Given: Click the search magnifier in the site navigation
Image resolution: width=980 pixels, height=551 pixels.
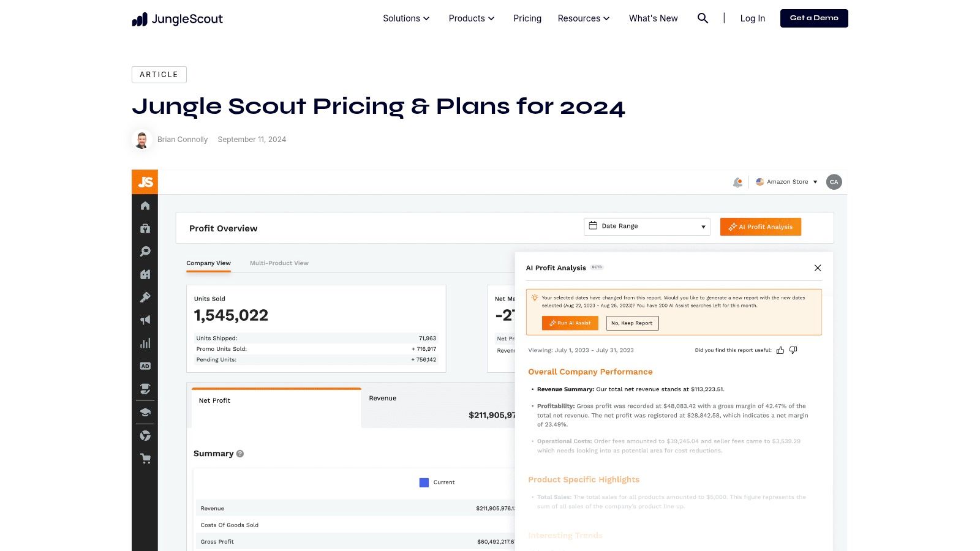Looking at the screenshot, I should [x=703, y=18].
